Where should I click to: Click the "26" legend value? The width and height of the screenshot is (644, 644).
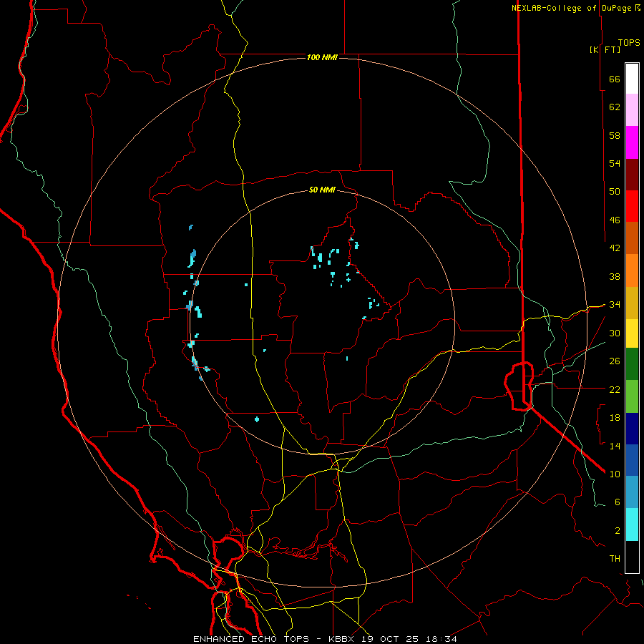pos(615,361)
